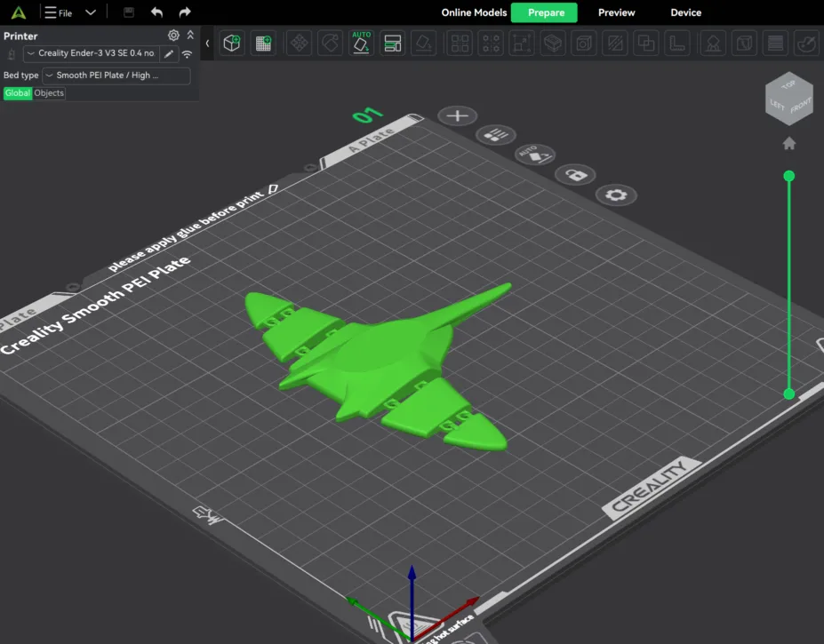Select the L-shaped Measure tool

pos(676,43)
